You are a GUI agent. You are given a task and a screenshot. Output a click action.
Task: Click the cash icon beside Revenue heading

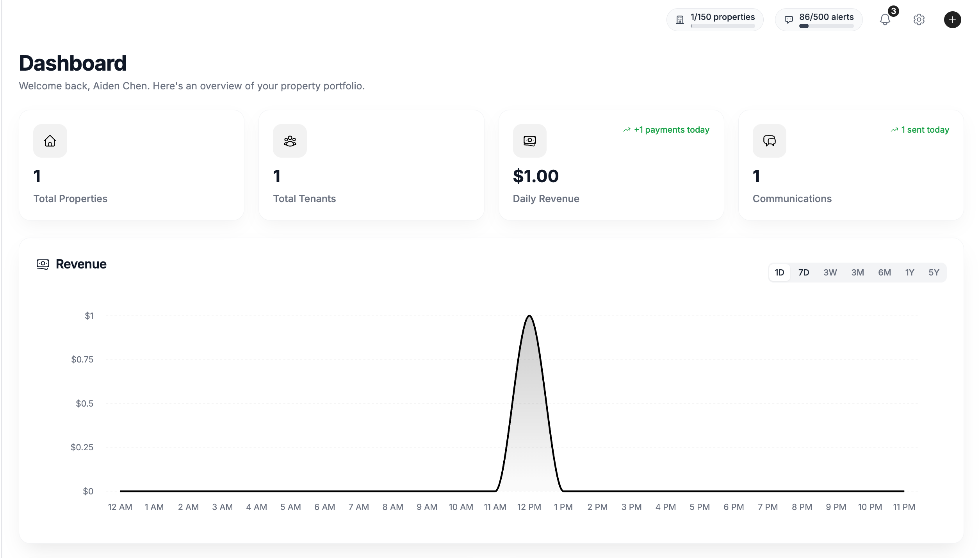[43, 264]
